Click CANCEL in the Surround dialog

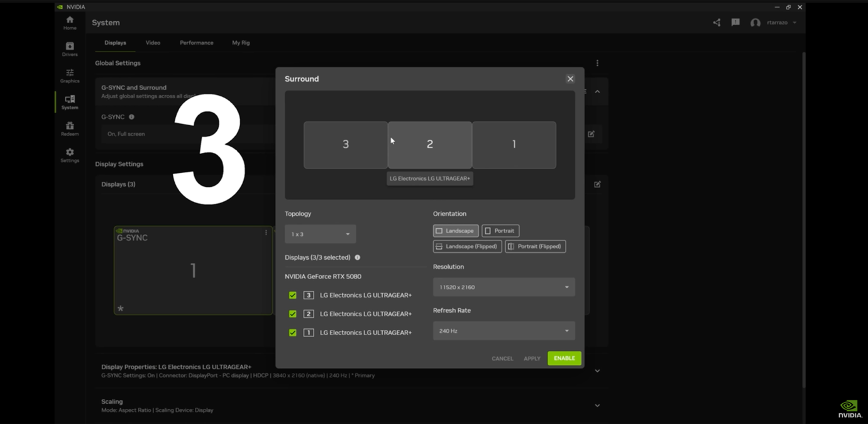502,359
